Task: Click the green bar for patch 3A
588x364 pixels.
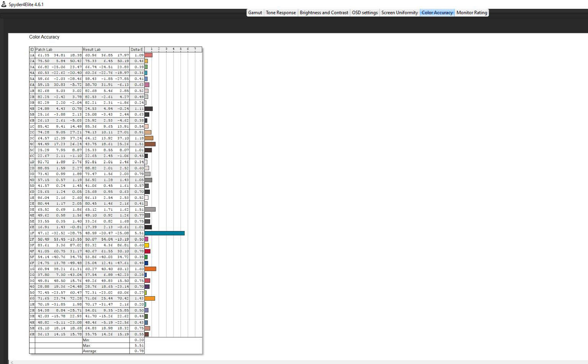Action: 146,67
